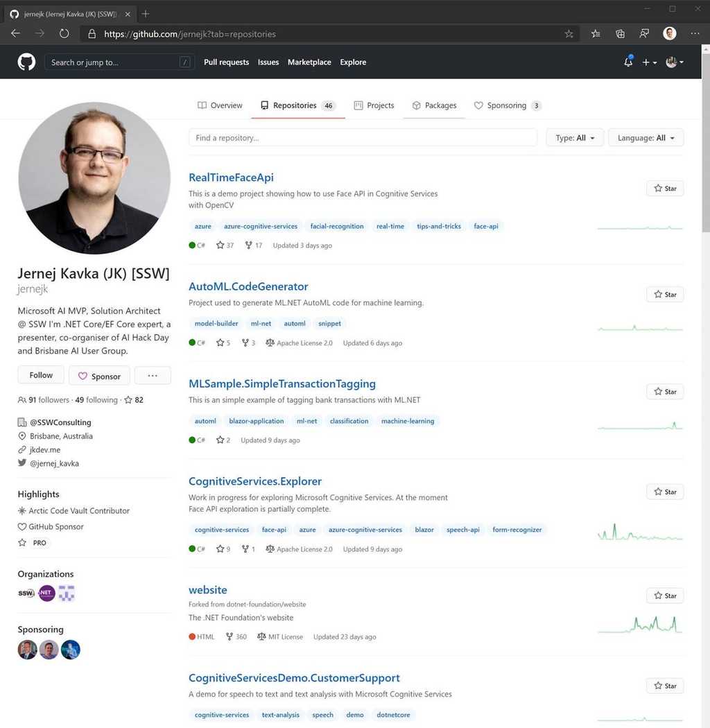The height and width of the screenshot is (728, 710).
Task: Toggle Star on CognitiveServices.Explorer
Action: click(664, 492)
